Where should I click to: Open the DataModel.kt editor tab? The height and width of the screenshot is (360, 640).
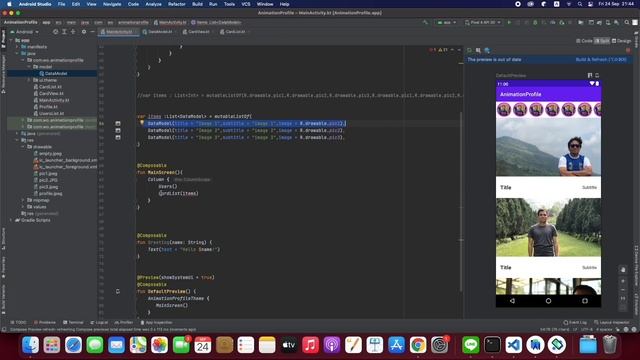coord(159,32)
